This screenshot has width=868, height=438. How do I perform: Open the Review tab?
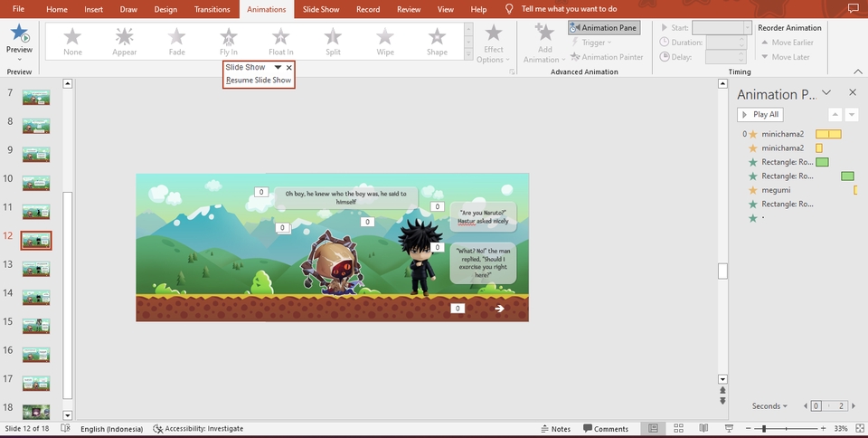coord(409,9)
